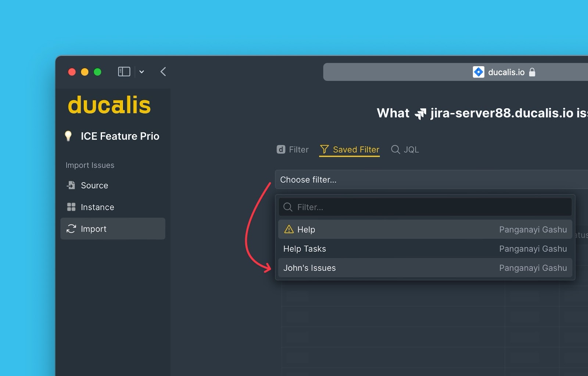This screenshot has width=588, height=376.
Task: Switch to the Filter tab
Action: 293,150
